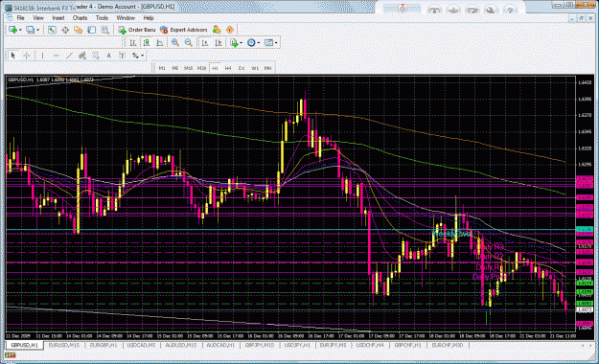Viewport: 599px width, 364px height.
Task: Open the Strategy Tester icon
Action: coord(105,30)
